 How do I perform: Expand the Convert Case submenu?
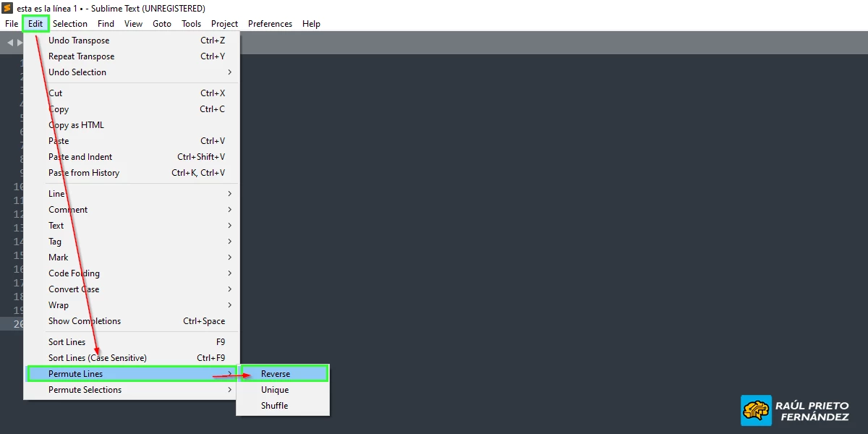click(75, 289)
